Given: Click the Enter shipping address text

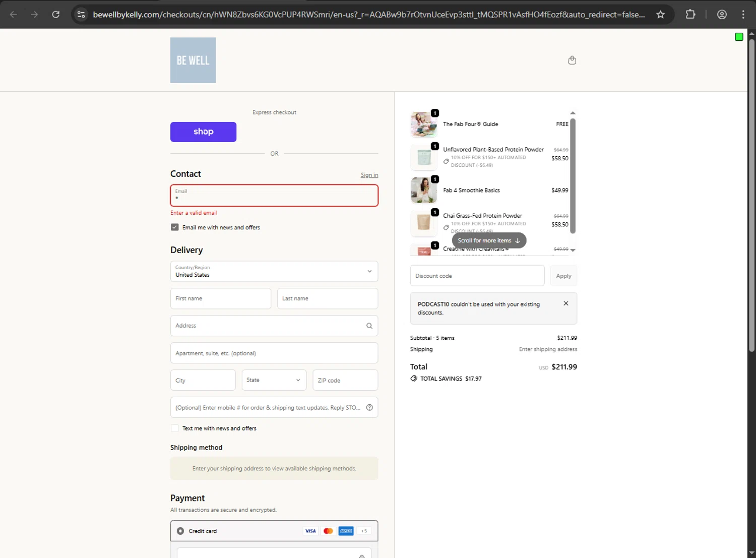Looking at the screenshot, I should pos(548,349).
